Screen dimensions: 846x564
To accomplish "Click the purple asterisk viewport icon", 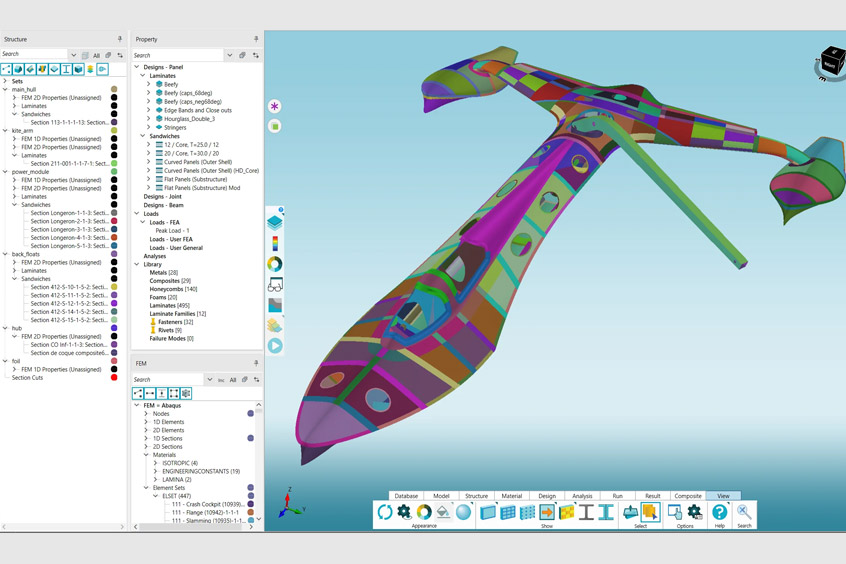I will (x=275, y=106).
